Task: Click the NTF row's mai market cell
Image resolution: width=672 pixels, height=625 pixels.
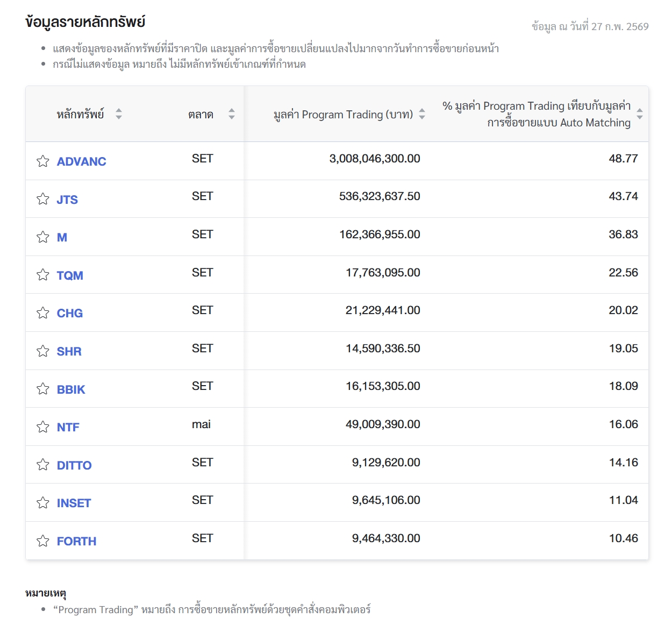Action: pos(201,424)
